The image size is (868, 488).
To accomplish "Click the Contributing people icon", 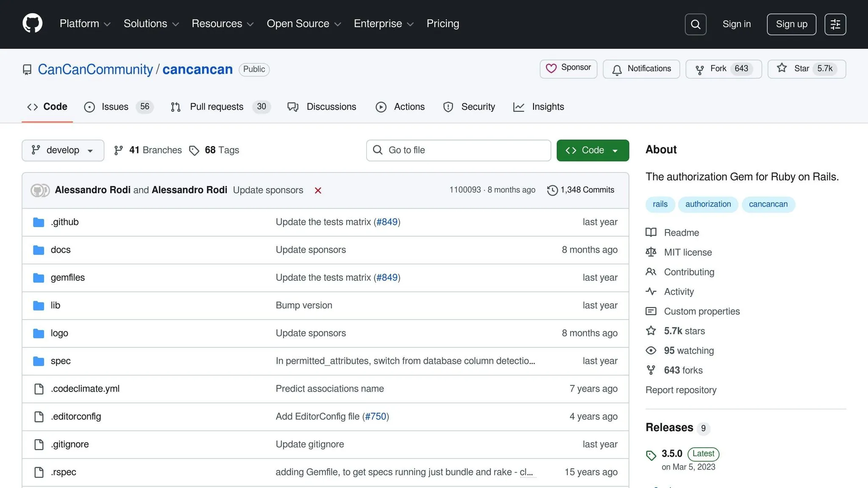I will [x=651, y=272].
